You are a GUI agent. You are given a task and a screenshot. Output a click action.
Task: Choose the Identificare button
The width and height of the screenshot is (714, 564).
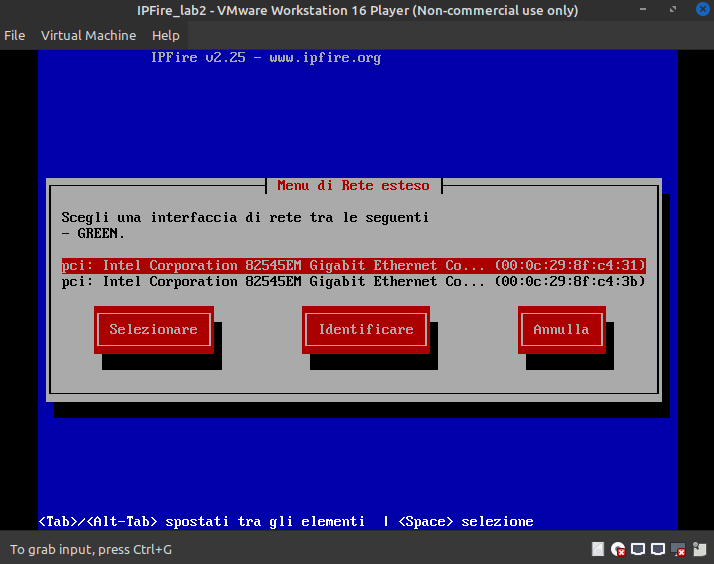366,330
